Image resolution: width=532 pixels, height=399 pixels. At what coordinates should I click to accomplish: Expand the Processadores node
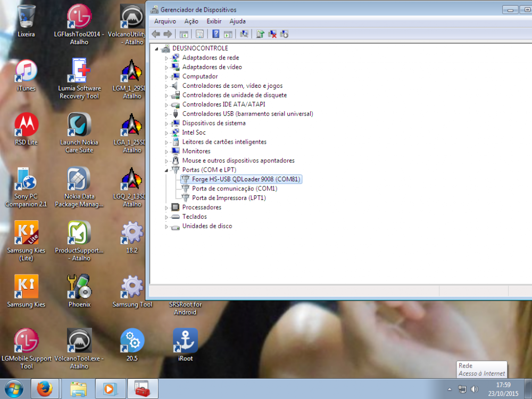click(x=166, y=207)
